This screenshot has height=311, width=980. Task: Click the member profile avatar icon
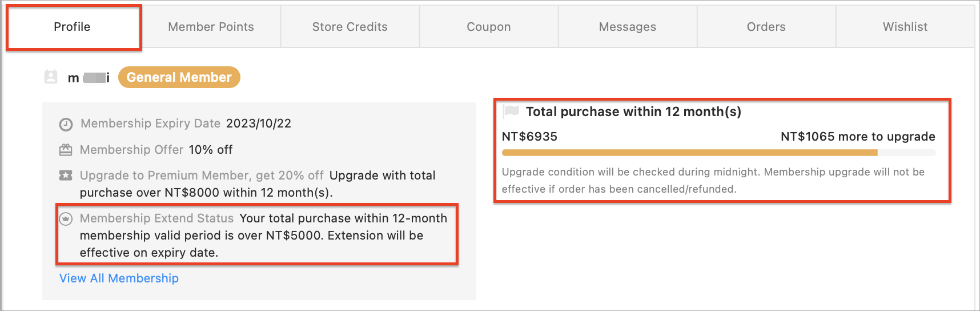click(x=51, y=77)
